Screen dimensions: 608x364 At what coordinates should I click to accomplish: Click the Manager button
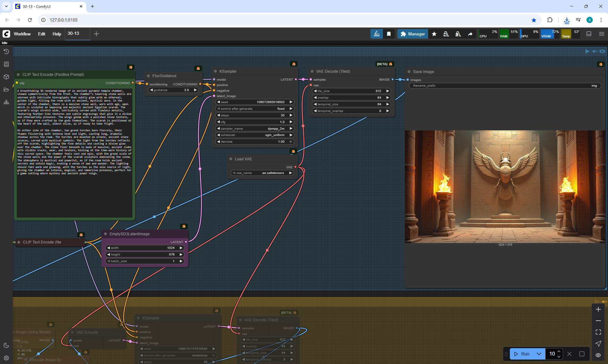[413, 34]
